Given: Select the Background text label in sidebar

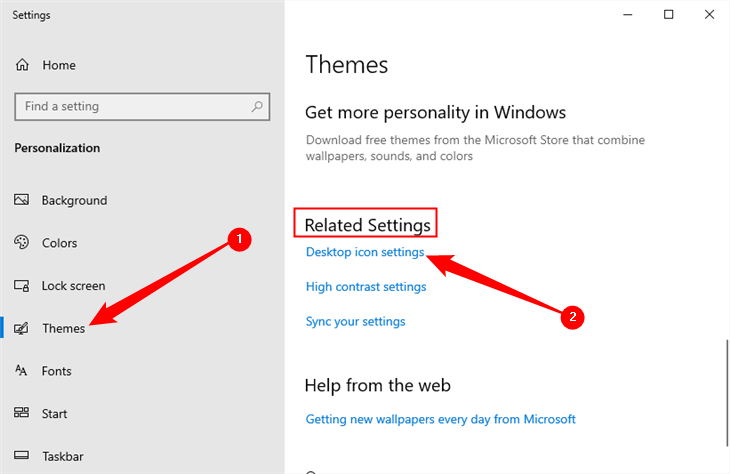Looking at the screenshot, I should [74, 200].
